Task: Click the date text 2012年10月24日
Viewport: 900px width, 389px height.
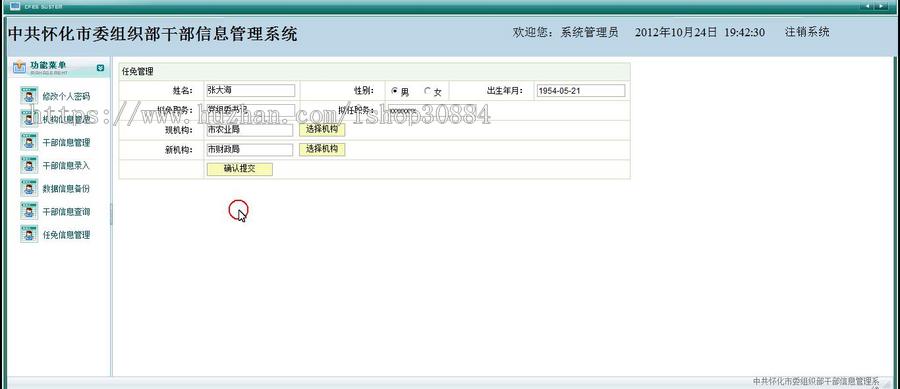Action: click(676, 33)
